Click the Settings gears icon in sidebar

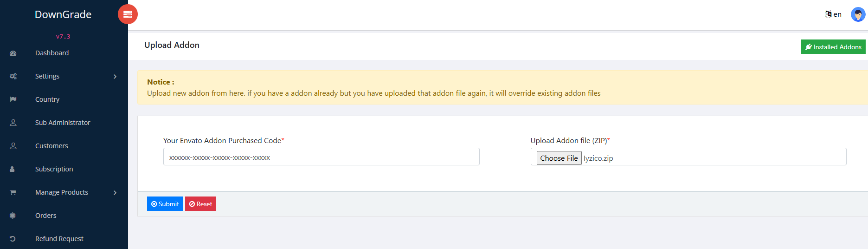(13, 76)
